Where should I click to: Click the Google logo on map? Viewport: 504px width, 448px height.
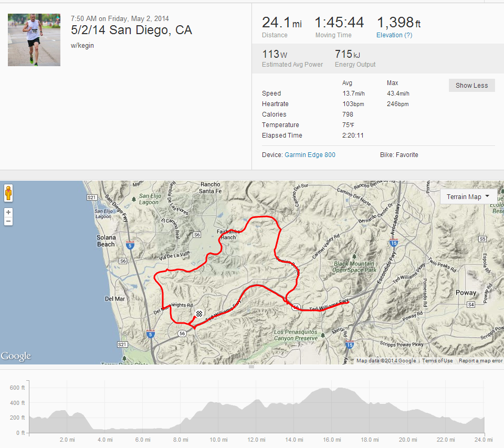pos(16,356)
